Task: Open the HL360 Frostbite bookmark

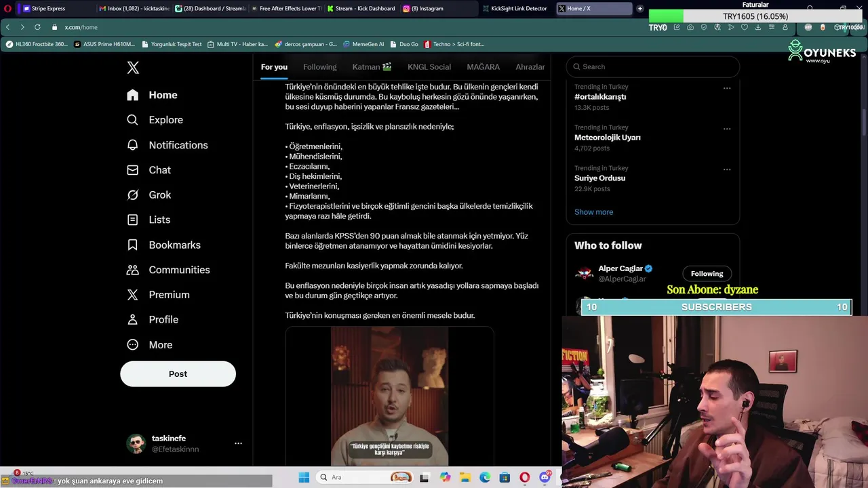Action: [x=37, y=44]
